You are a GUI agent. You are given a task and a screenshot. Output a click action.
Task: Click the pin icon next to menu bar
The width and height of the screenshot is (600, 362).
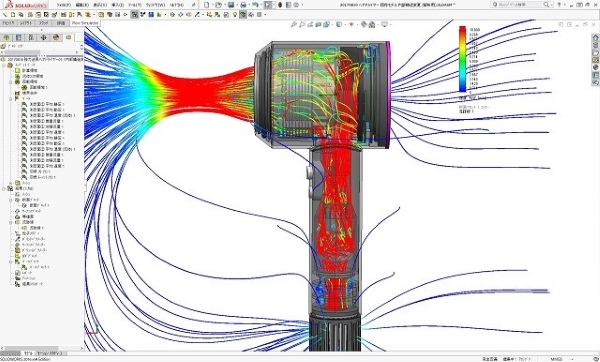click(x=194, y=5)
